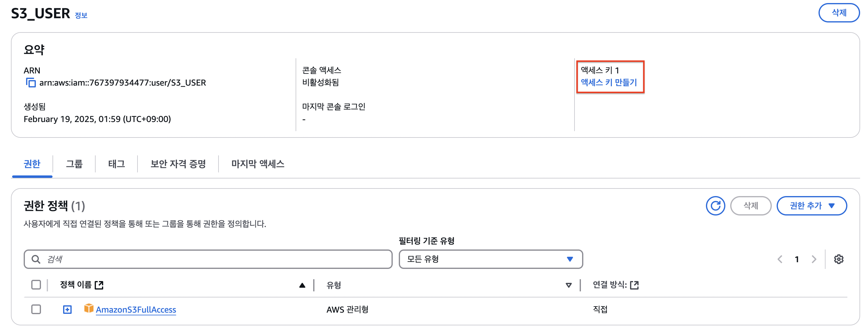Sort by 유형 column arrow
The image size is (868, 329).
pyautogui.click(x=568, y=286)
